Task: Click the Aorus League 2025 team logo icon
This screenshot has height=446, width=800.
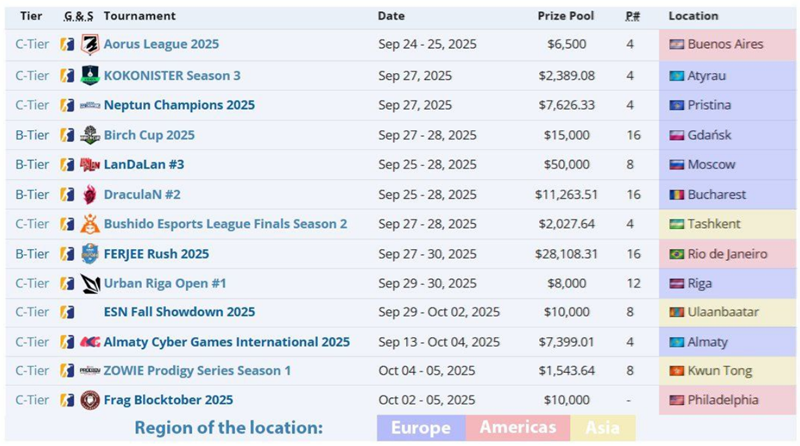Action: coord(90,44)
